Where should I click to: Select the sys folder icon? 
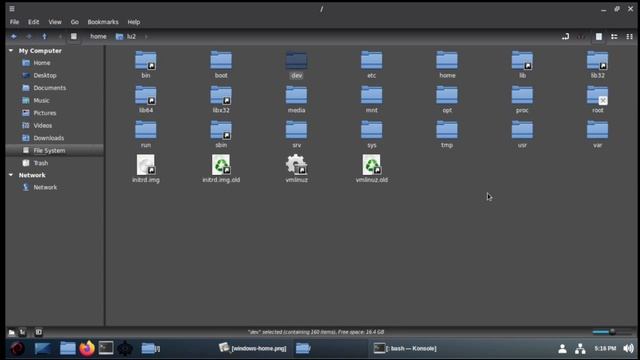[x=371, y=130]
